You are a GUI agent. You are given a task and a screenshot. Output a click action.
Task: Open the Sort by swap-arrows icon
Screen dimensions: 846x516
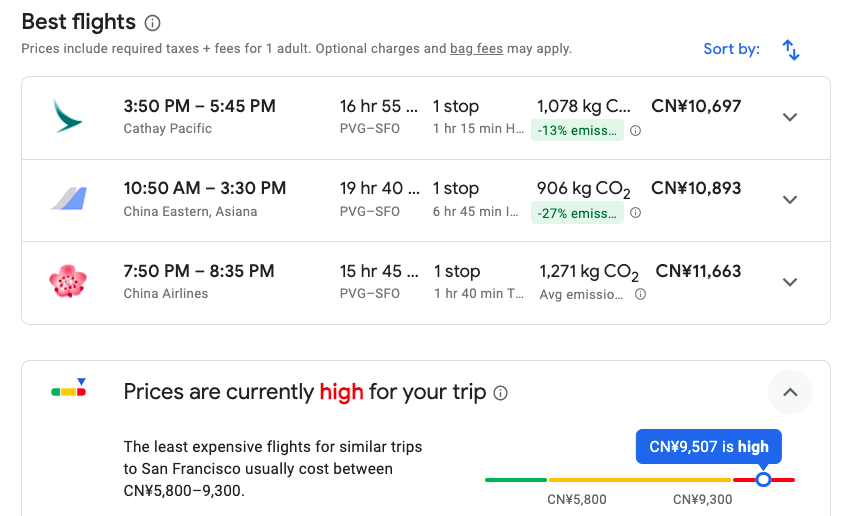click(791, 50)
